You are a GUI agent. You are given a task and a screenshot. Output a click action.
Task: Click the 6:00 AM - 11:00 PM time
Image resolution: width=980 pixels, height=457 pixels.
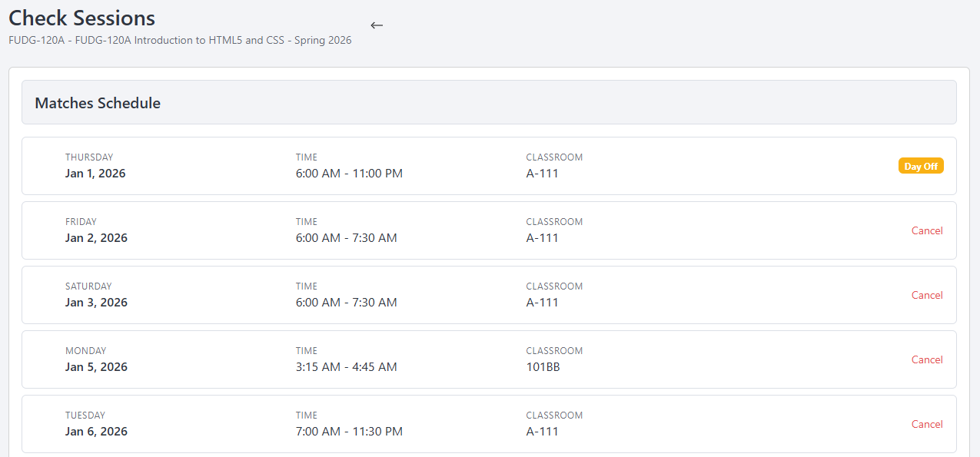(x=349, y=174)
